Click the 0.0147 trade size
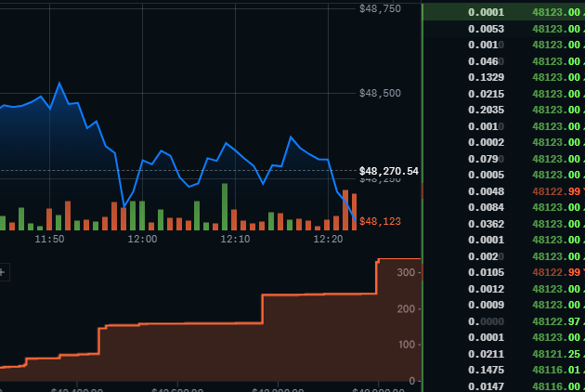585x392 pixels. point(487,386)
